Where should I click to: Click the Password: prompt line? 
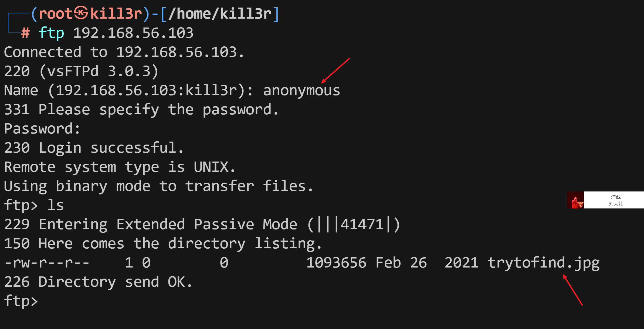coord(42,129)
